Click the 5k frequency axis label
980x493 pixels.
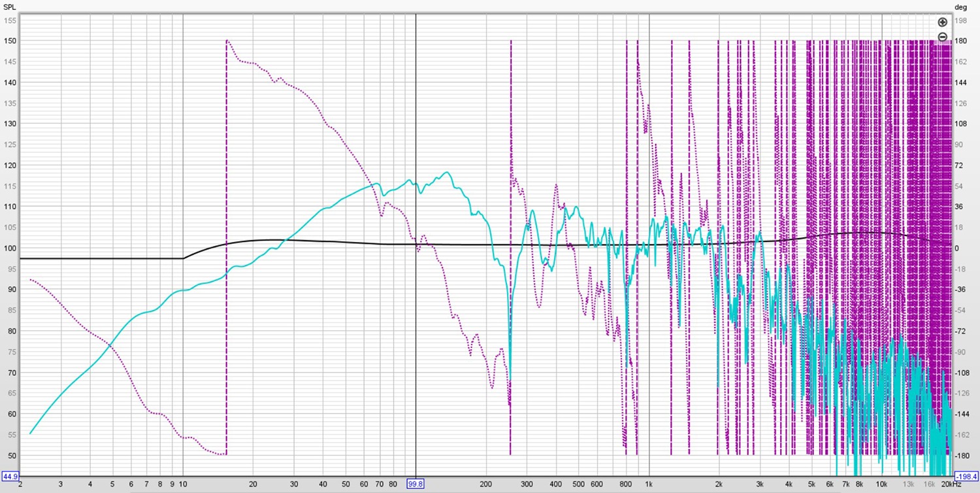(811, 484)
